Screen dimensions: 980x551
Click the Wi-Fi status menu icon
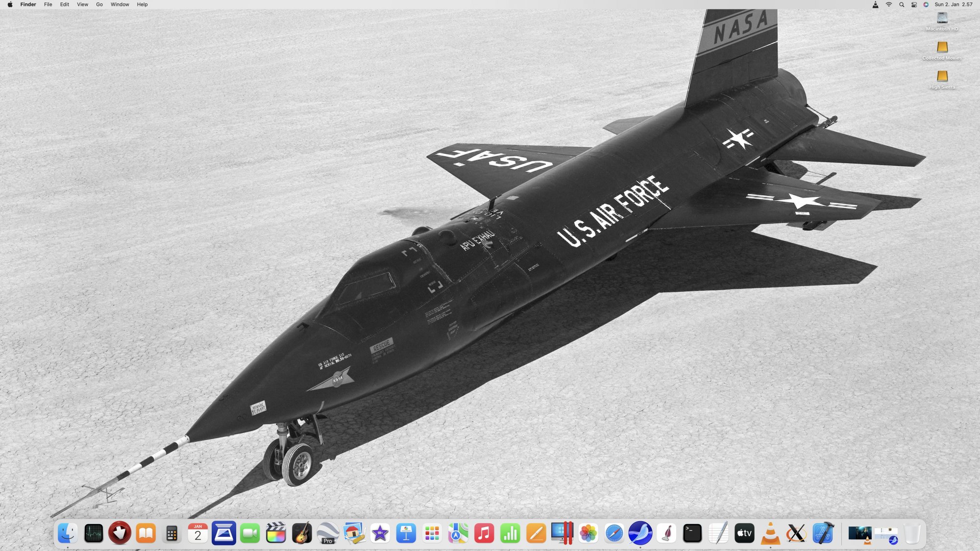pos(889,4)
